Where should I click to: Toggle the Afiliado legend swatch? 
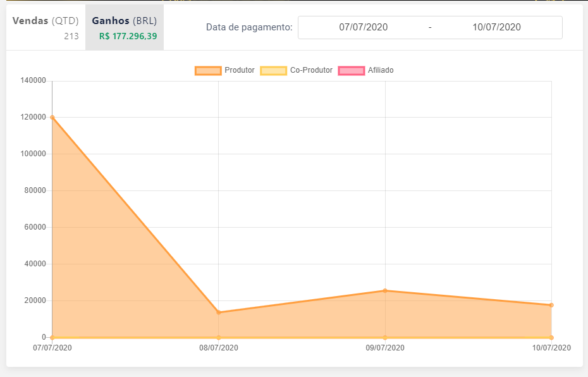tap(352, 70)
